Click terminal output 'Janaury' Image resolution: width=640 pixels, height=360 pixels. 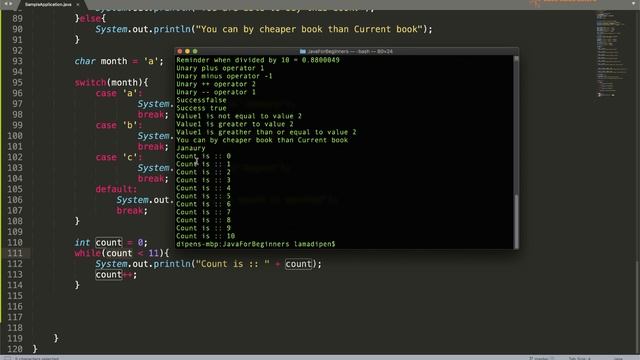point(191,148)
